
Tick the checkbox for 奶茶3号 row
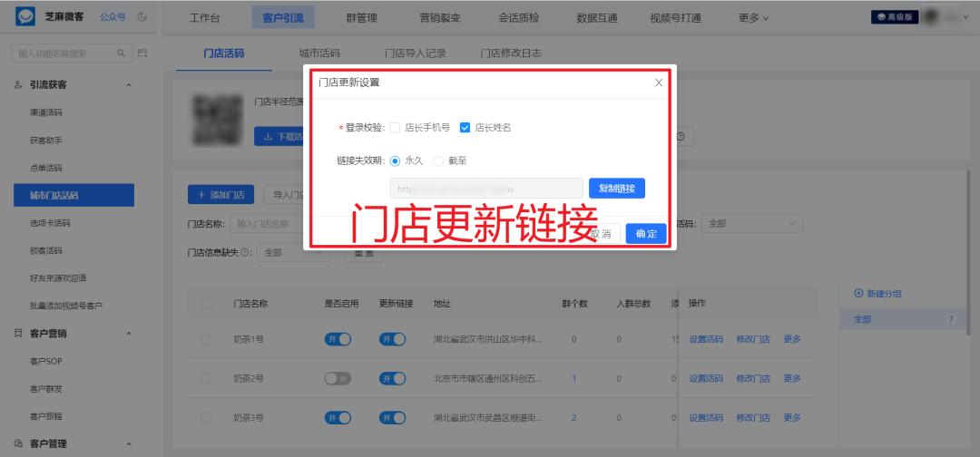[206, 418]
